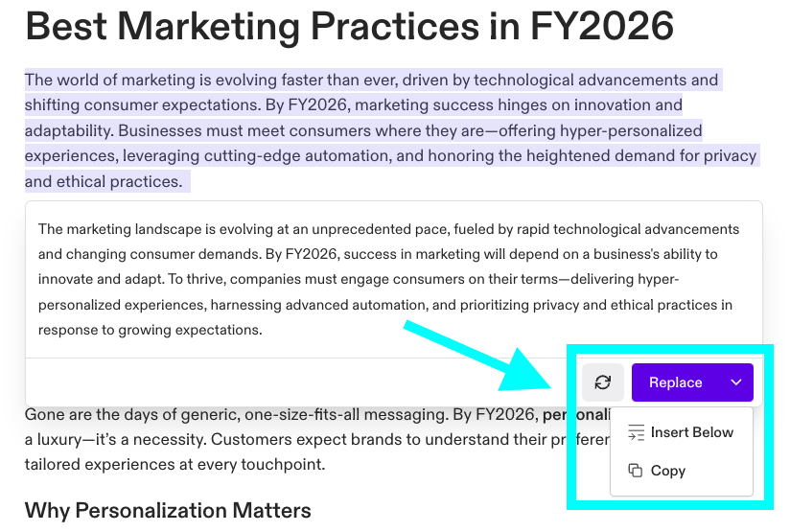790x532 pixels.
Task: Click FY2026 in the page title
Action: (x=602, y=25)
